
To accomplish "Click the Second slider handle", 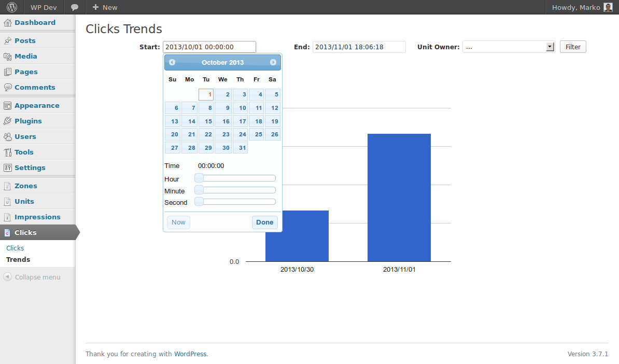I will click(199, 202).
